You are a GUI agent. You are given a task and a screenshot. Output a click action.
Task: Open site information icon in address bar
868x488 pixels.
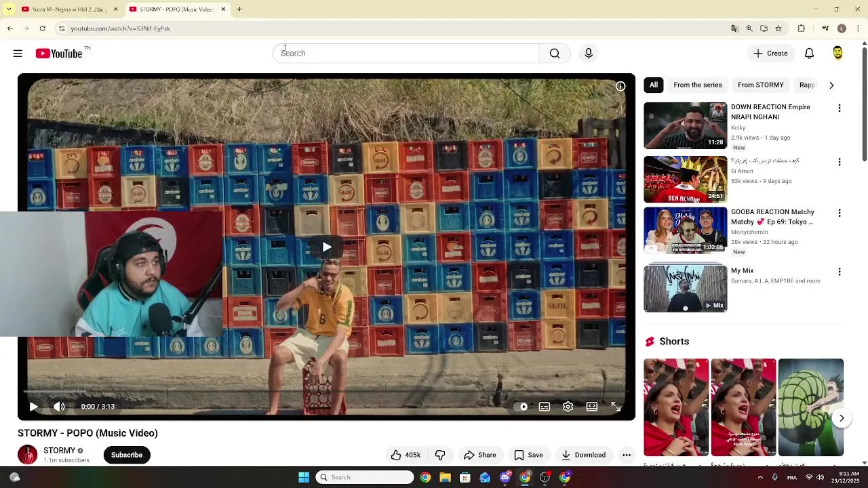[x=61, y=28]
